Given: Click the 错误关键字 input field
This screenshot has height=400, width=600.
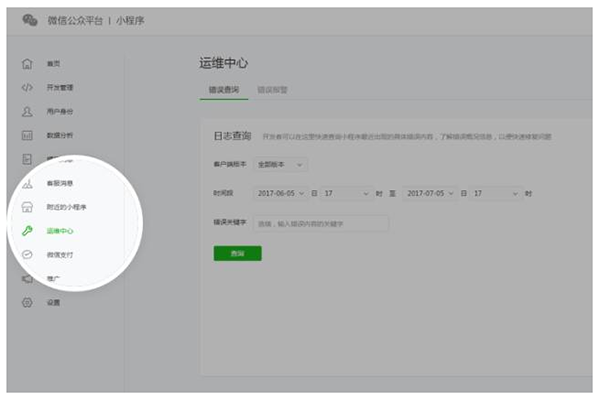Looking at the screenshot, I should pyautogui.click(x=320, y=223).
